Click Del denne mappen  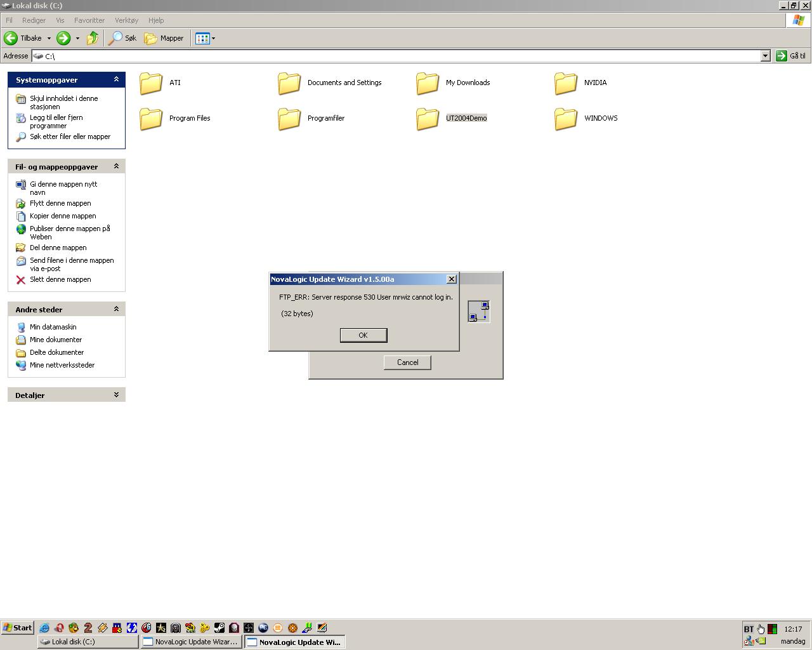click(x=58, y=248)
